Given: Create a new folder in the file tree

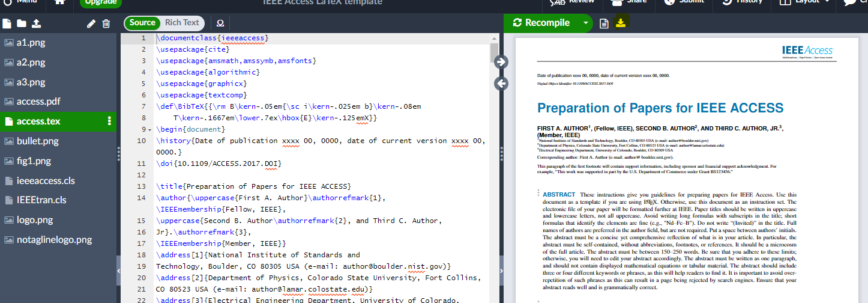Looking at the screenshot, I should 22,23.
